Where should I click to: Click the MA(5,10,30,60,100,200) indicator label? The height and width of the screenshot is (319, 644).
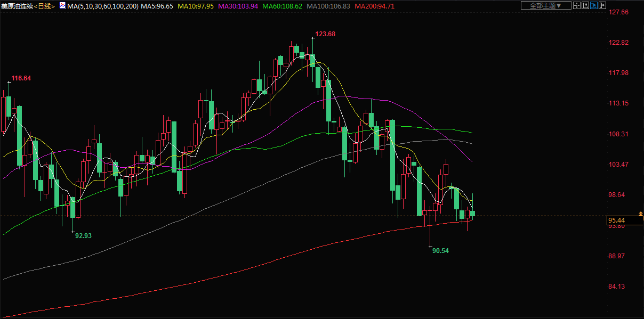point(103,5)
